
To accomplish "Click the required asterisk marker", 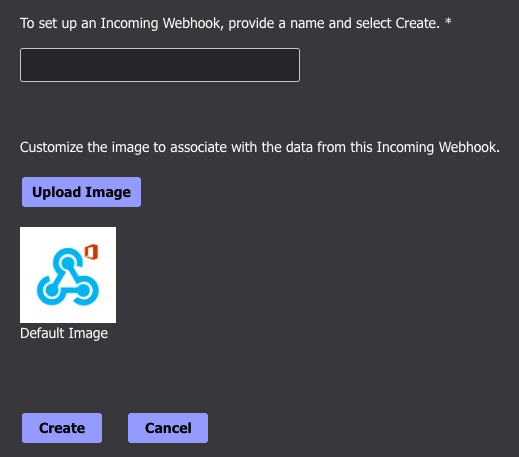I will (x=448, y=22).
